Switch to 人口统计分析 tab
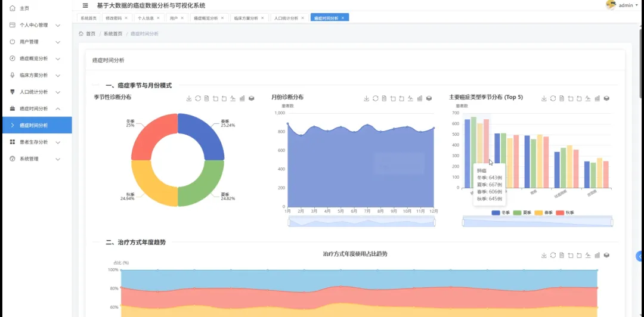Image resolution: width=644 pixels, height=317 pixels. (286, 18)
